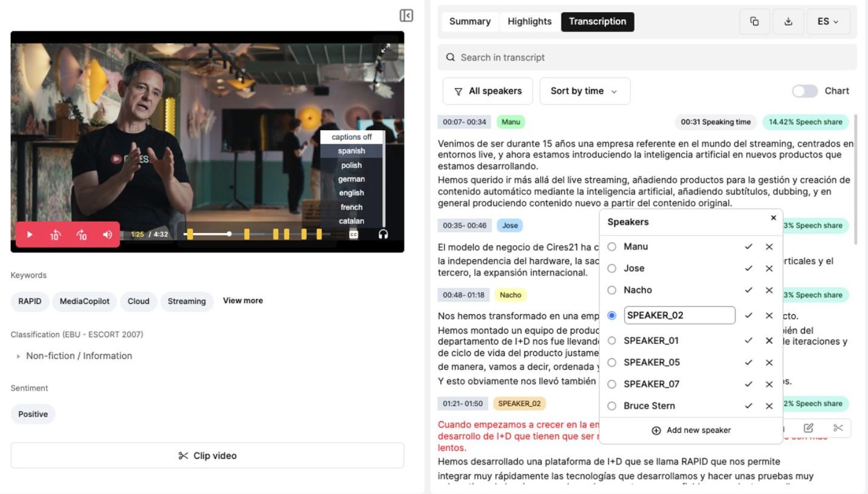The image size is (868, 494).
Task: Play the video
Action: 30,235
